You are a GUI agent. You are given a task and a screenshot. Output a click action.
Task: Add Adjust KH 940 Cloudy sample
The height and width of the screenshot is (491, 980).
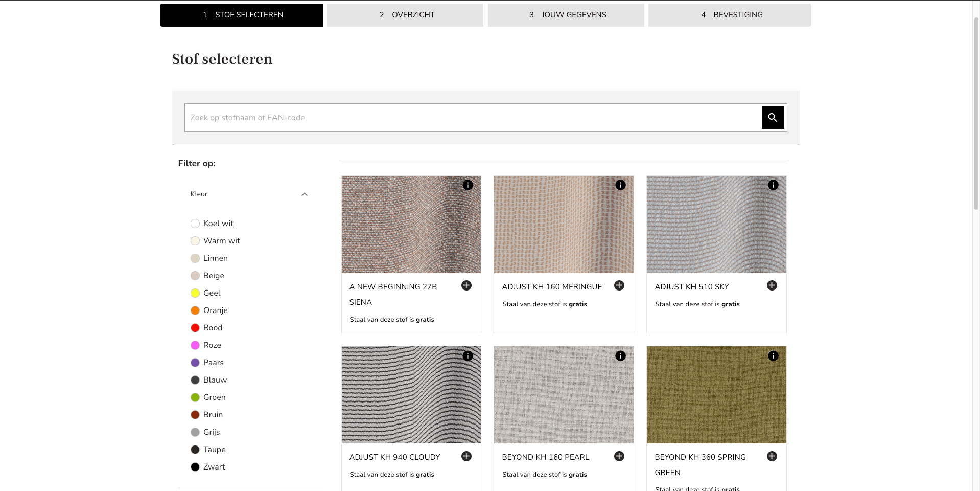pyautogui.click(x=466, y=456)
